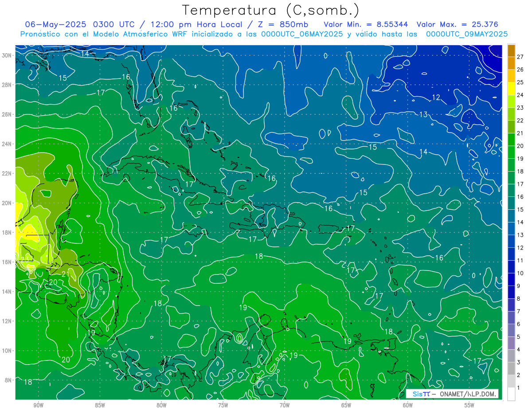Click the '8N' latitude axis label

8,380
